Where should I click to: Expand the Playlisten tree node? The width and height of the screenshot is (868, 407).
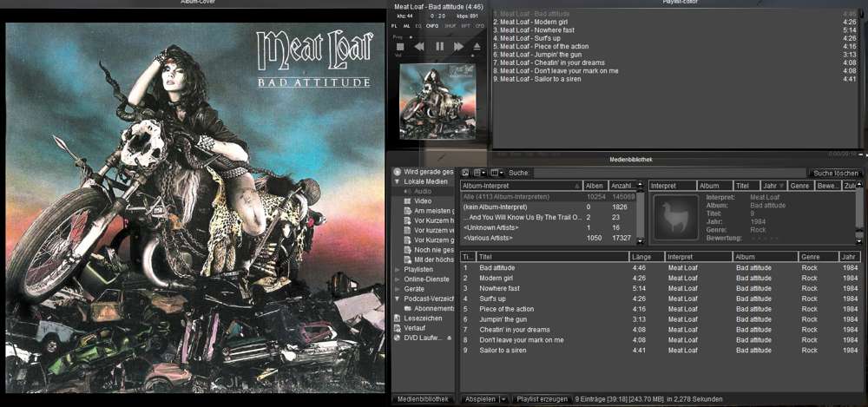(398, 270)
